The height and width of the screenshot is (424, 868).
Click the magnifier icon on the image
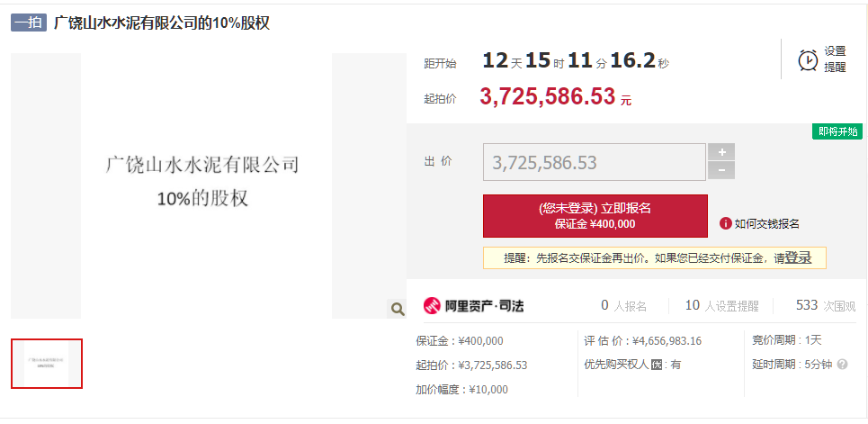397,310
